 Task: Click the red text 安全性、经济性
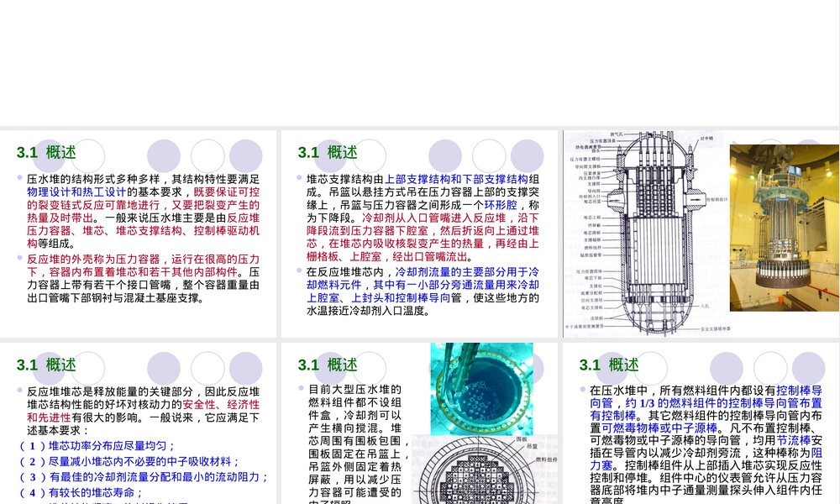point(221,405)
